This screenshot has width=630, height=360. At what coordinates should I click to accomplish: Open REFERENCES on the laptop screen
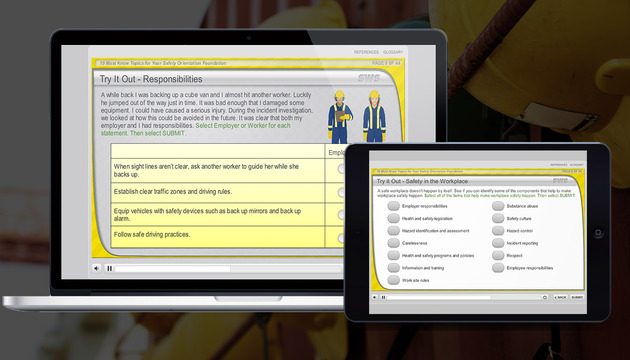click(x=366, y=52)
